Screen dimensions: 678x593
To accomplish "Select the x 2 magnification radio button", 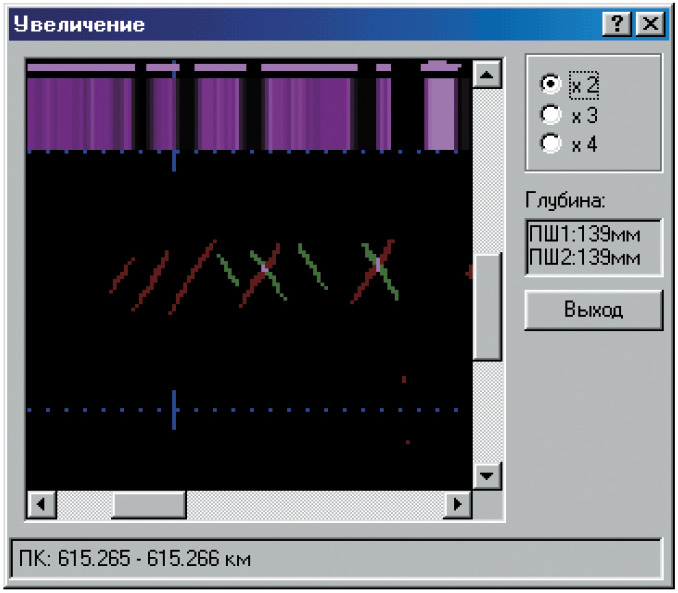I will pos(551,84).
